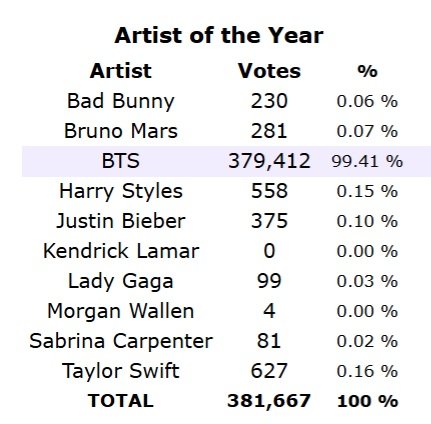Image resolution: width=431 pixels, height=424 pixels.
Task: Select the Sabrina Carpenter artist name
Action: click(x=121, y=341)
